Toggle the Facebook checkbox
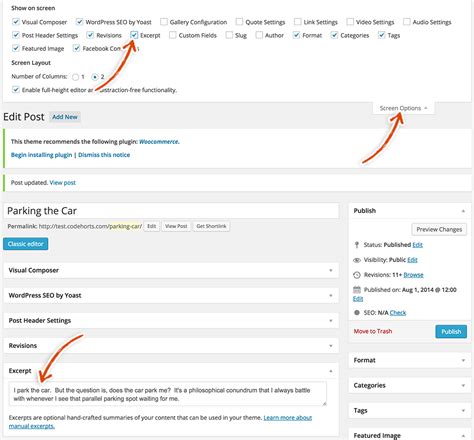The width and height of the screenshot is (474, 440). [77, 48]
